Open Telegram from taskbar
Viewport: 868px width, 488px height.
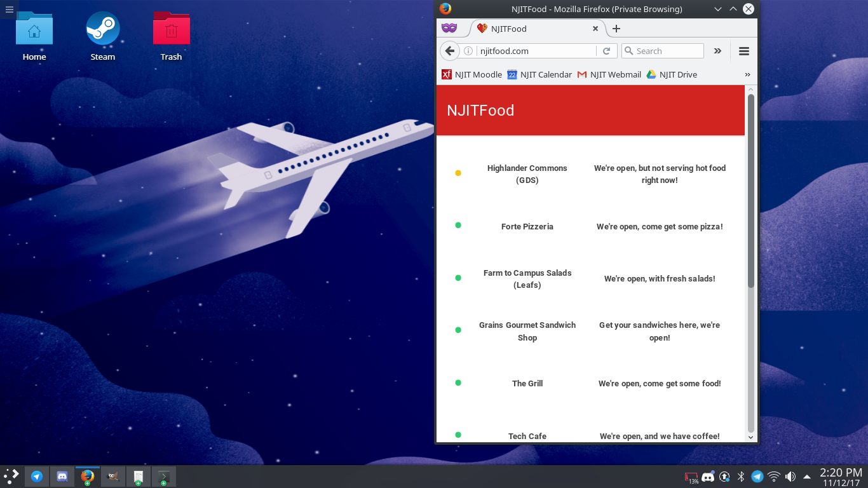[37, 477]
